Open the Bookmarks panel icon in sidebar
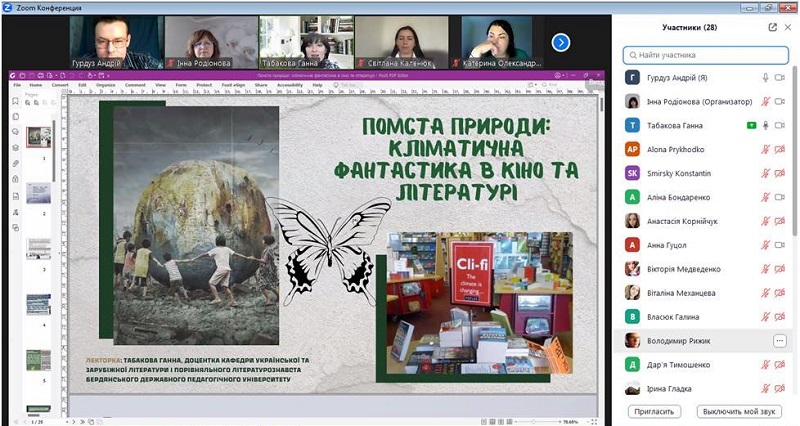 pyautogui.click(x=15, y=101)
